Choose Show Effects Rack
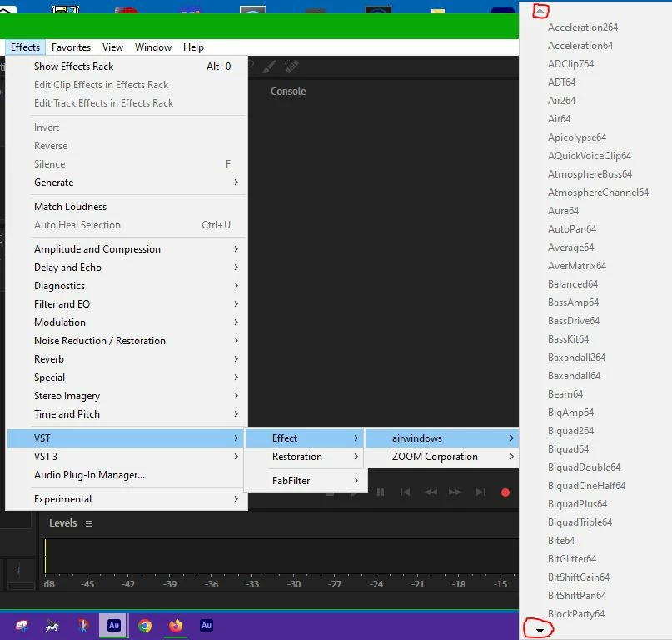 pyautogui.click(x=127, y=67)
